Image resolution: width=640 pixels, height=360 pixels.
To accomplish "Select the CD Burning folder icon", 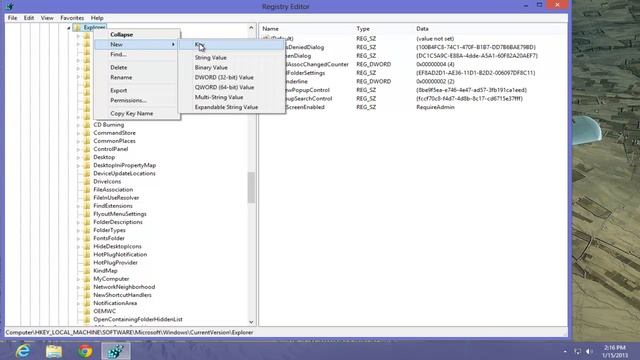I will point(87,124).
